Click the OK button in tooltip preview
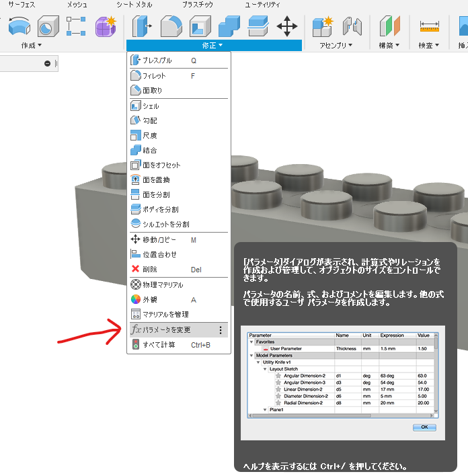468x476 pixels. click(424, 427)
